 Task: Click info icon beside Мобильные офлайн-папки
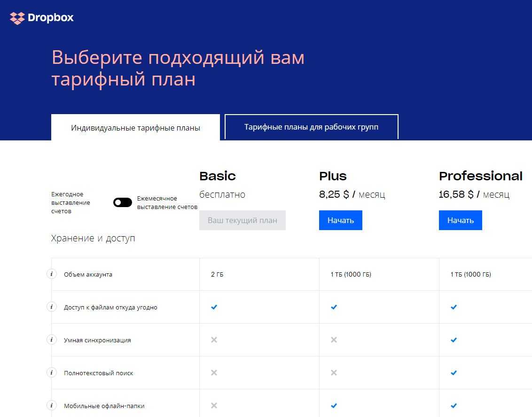tap(52, 405)
